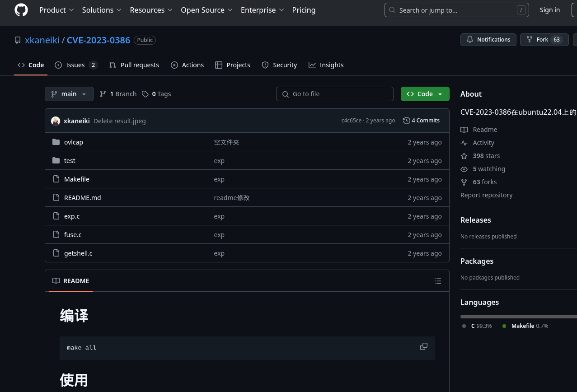The width and height of the screenshot is (577, 392).
Task: Open the Makefile 0.7% language link
Action: (525, 326)
